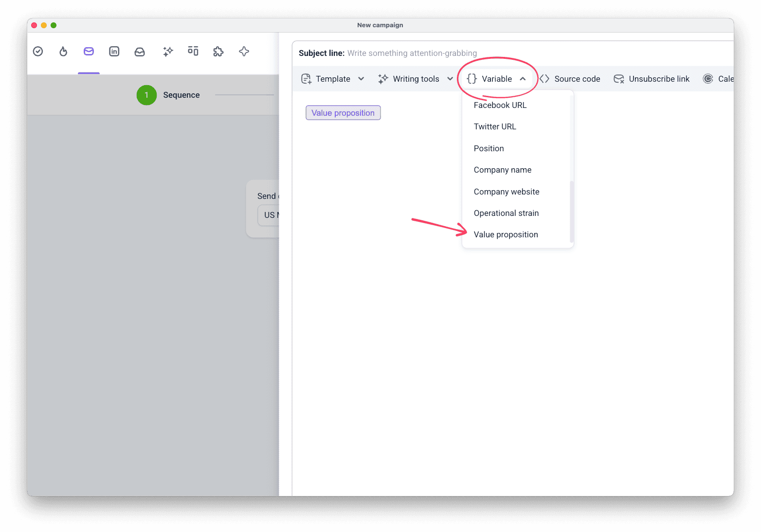Expand the Writing tools dropdown
Image resolution: width=761 pixels, height=532 pixels.
[416, 79]
